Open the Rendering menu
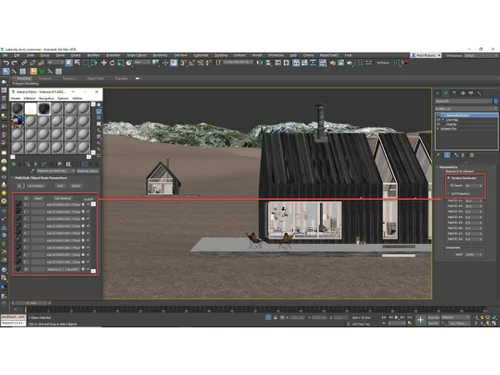The height and width of the screenshot is (375, 500). (160, 55)
